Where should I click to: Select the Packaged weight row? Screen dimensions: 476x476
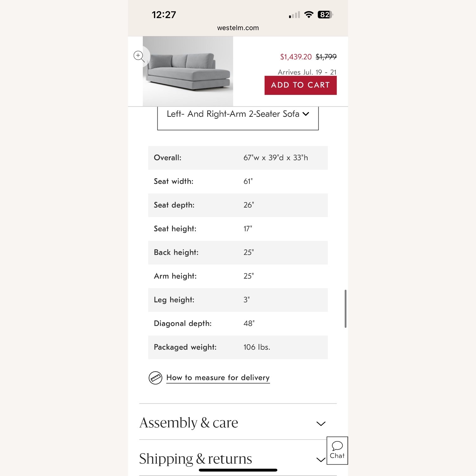point(238,347)
